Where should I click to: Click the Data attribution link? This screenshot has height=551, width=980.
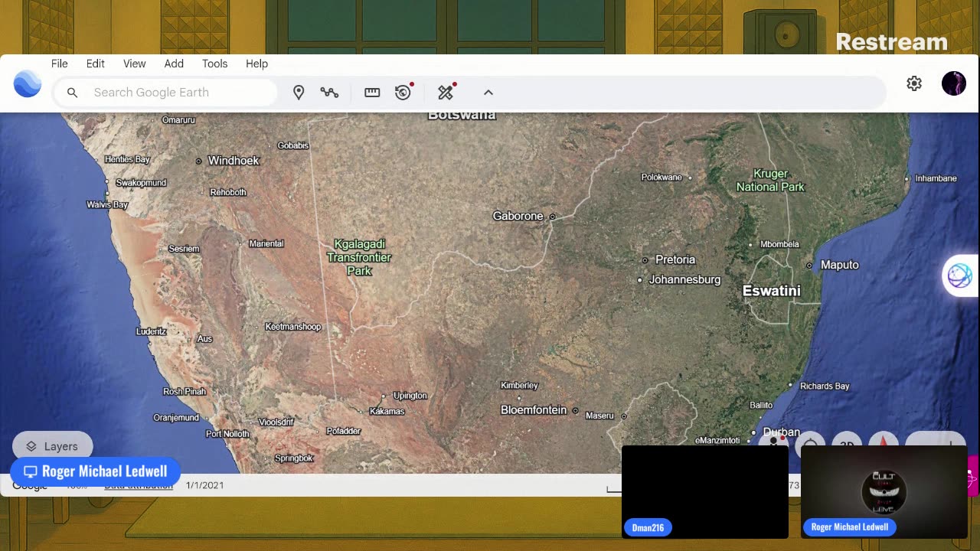point(139,485)
